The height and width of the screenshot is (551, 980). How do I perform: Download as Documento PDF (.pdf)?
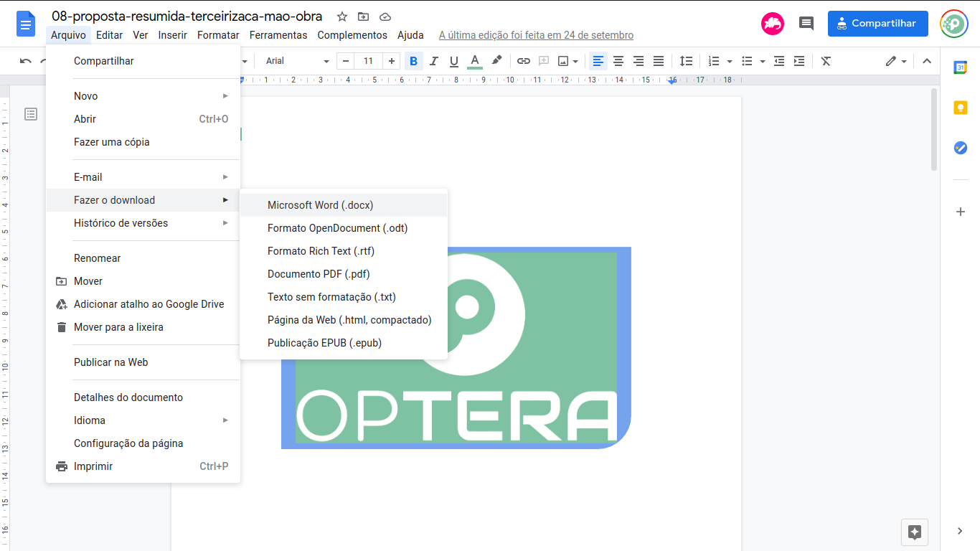[344, 274]
